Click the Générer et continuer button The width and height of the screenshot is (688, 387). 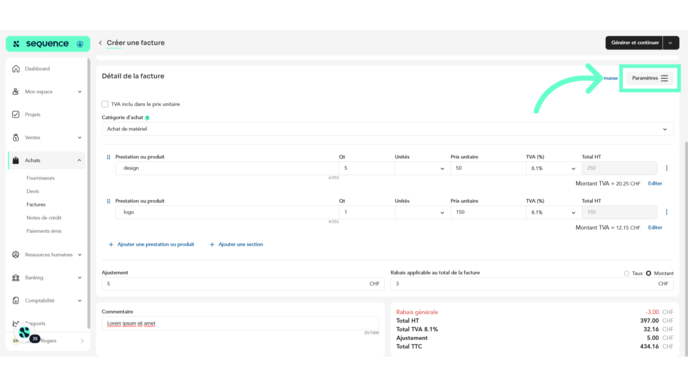(634, 43)
